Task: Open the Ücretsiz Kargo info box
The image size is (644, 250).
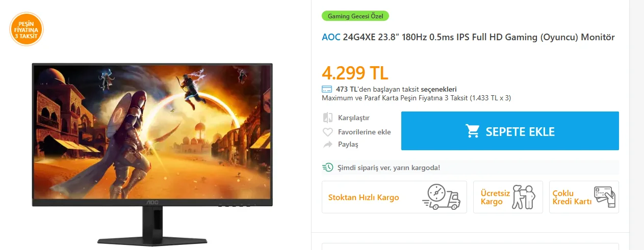Action: (x=508, y=197)
